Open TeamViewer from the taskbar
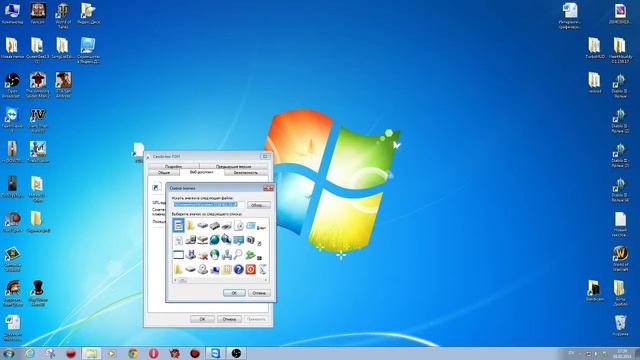 pos(215,353)
